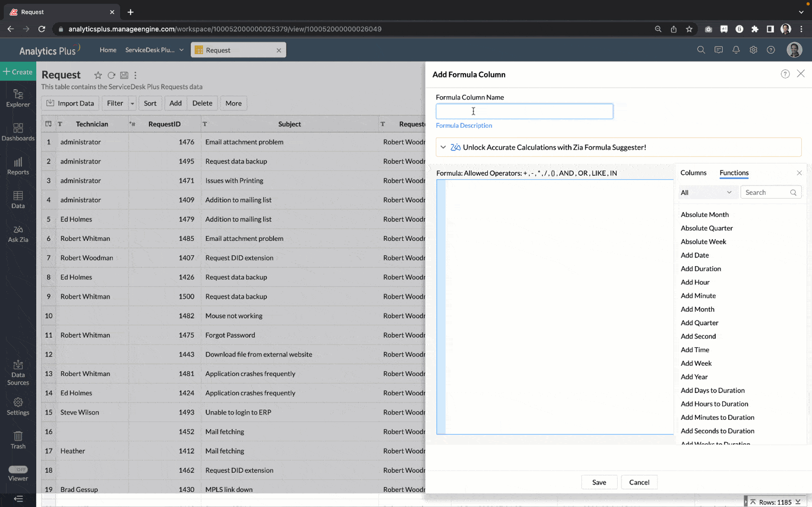Click the notifications bell icon

[x=736, y=50]
